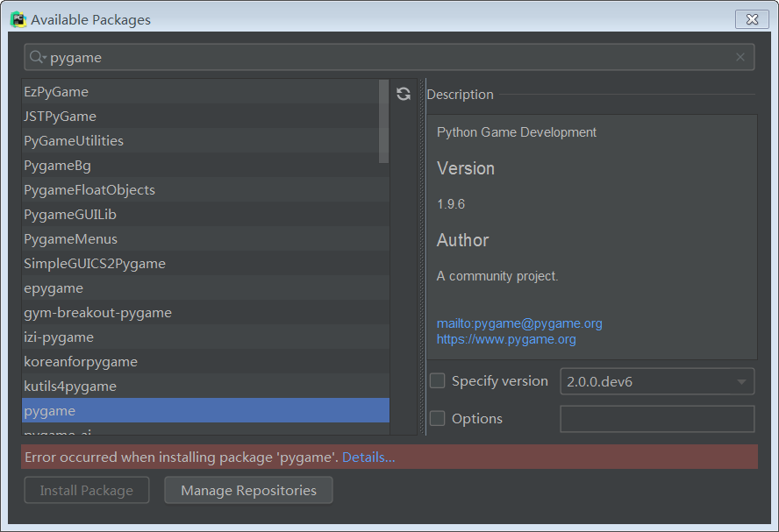This screenshot has width=779, height=532.
Task: Select the highlighted pygame package row
Action: pos(205,410)
